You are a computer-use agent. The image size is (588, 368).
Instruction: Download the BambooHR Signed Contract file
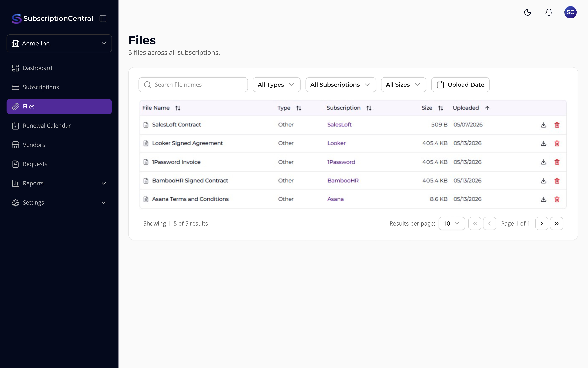pyautogui.click(x=543, y=181)
